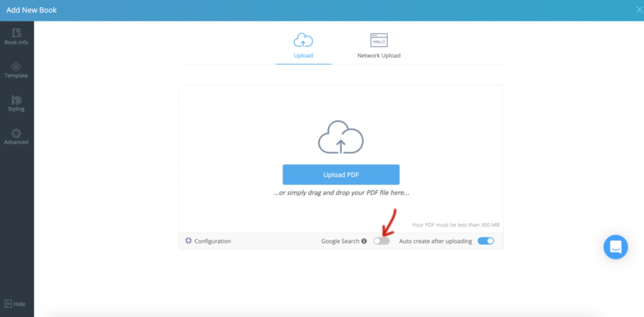644x317 pixels.
Task: Disable Auto create after uploading toggle
Action: pyautogui.click(x=486, y=241)
